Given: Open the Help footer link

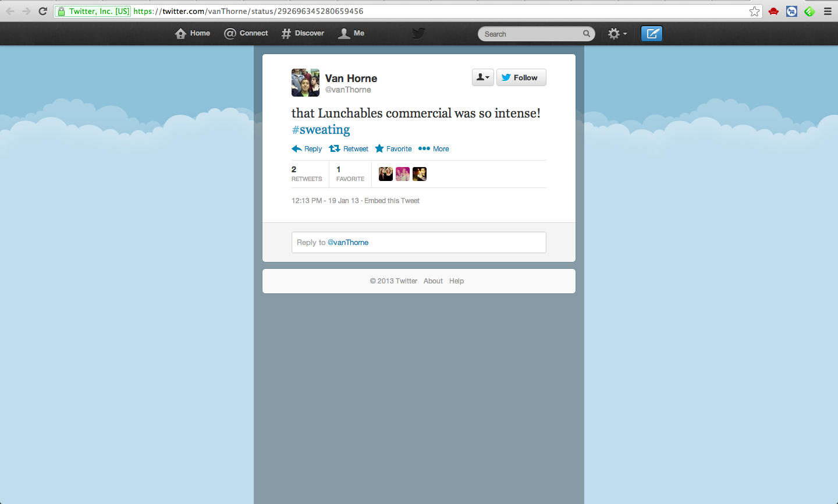Looking at the screenshot, I should (x=456, y=281).
